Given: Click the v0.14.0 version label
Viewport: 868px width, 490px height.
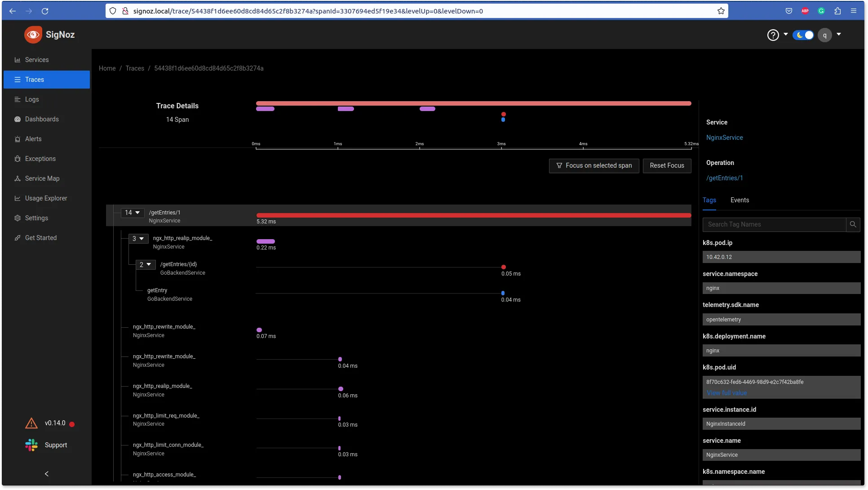Looking at the screenshot, I should (55, 423).
